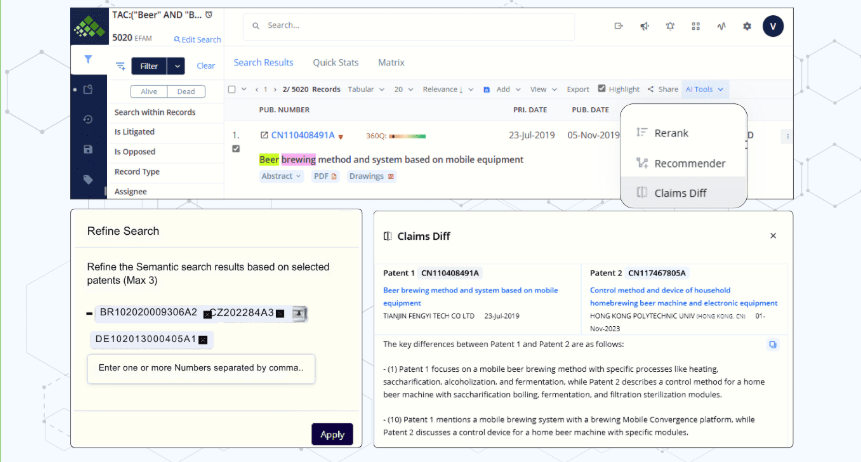Switch to Matrix tab

coord(391,63)
